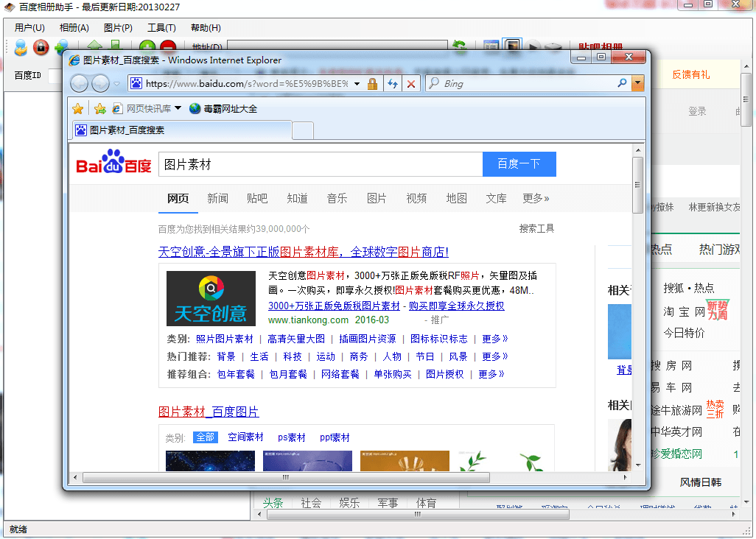The image size is (756, 539).
Task: Open the 插画图片资源 category link
Action: (x=368, y=339)
